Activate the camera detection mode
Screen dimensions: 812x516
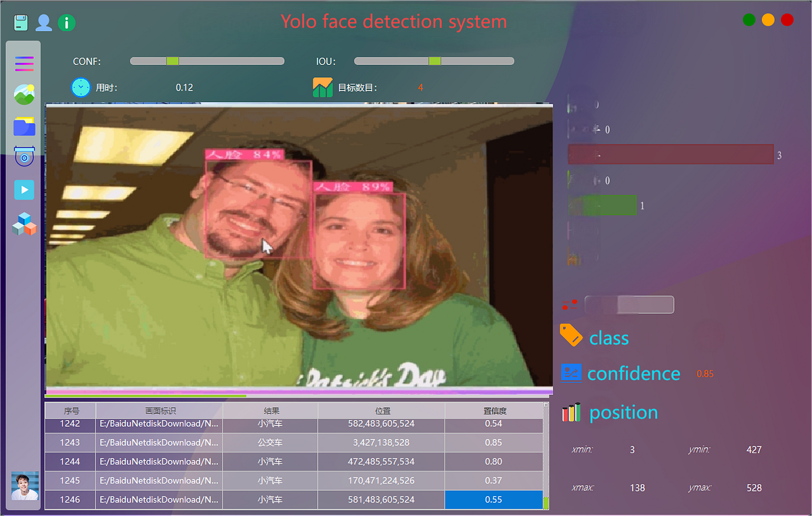(24, 156)
